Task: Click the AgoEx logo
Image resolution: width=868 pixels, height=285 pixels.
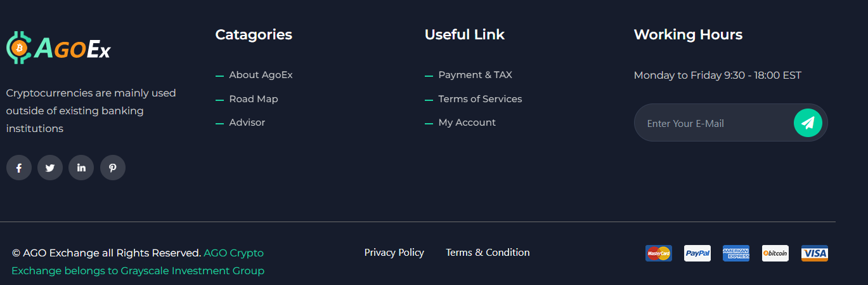Action: click(x=58, y=48)
